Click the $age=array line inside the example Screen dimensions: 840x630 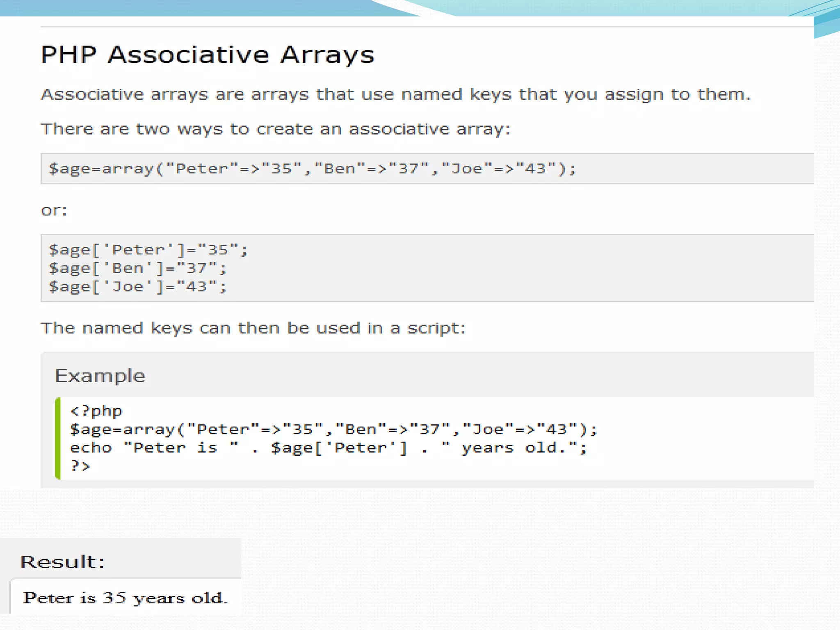coord(333,429)
